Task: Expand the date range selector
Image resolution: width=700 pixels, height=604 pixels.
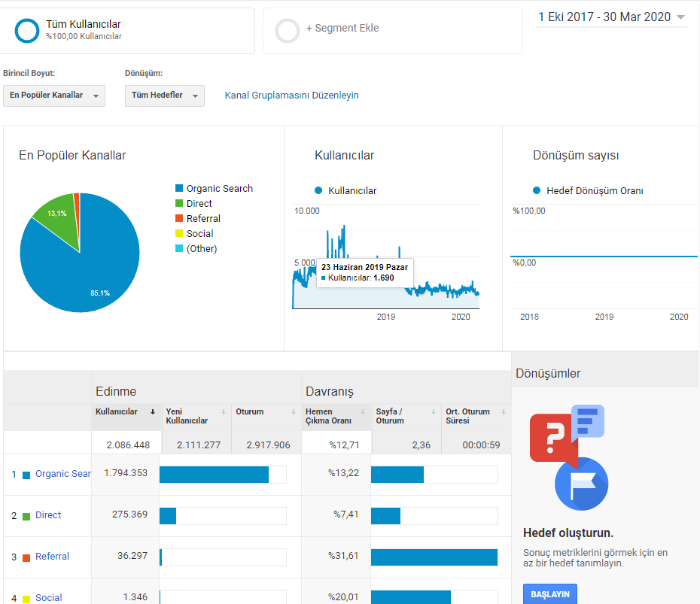Action: click(611, 17)
